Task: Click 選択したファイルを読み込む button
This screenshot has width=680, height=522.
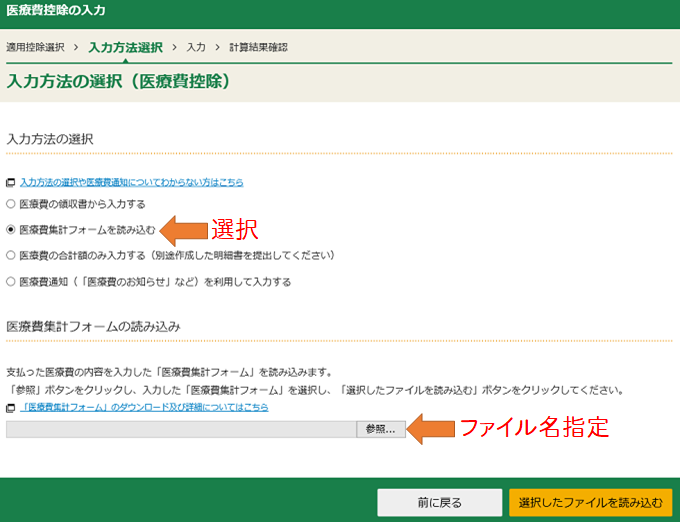Action: [591, 502]
